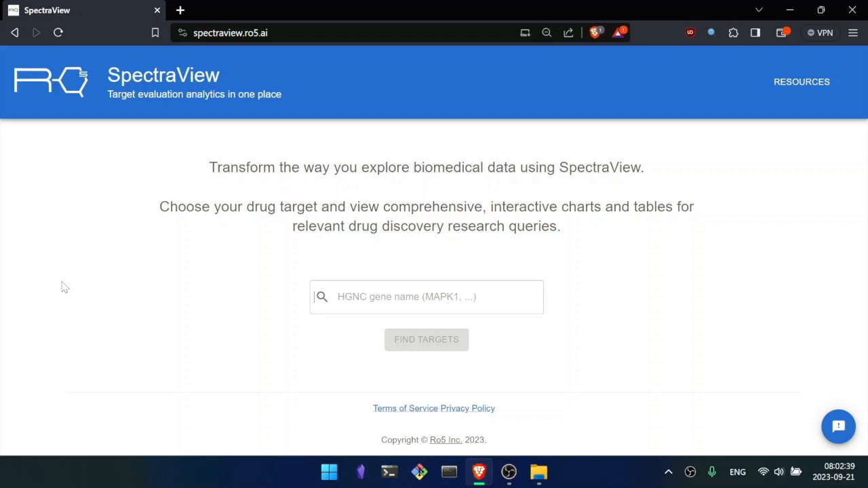This screenshot has width=868, height=488.
Task: Toggle the browser sidebar panel
Action: tap(755, 33)
